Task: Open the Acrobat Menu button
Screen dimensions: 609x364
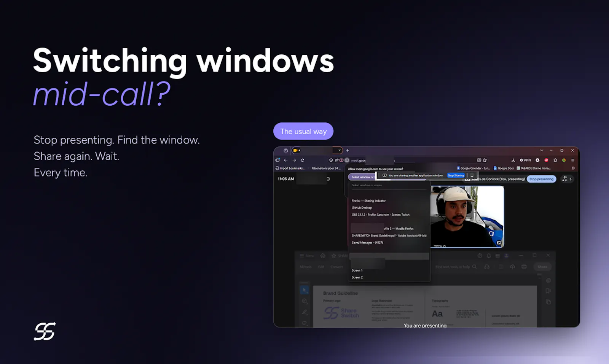Action: [x=307, y=256]
